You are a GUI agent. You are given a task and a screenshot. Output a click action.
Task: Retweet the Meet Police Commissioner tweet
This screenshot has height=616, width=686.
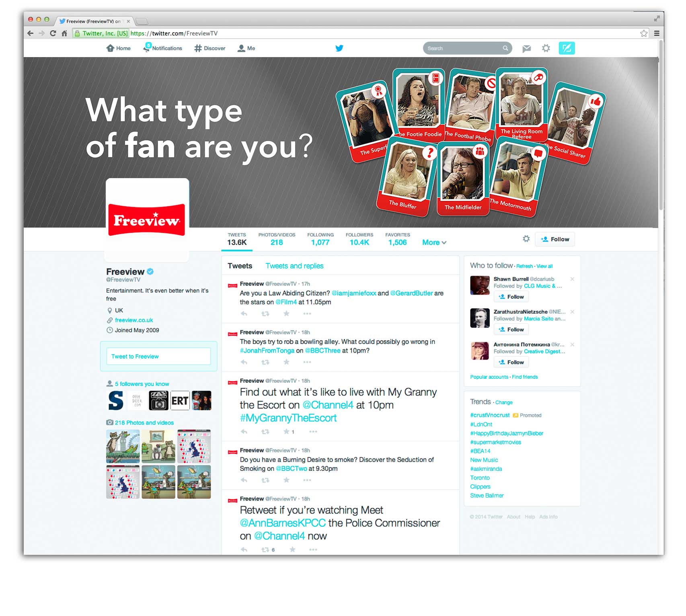pos(265,550)
